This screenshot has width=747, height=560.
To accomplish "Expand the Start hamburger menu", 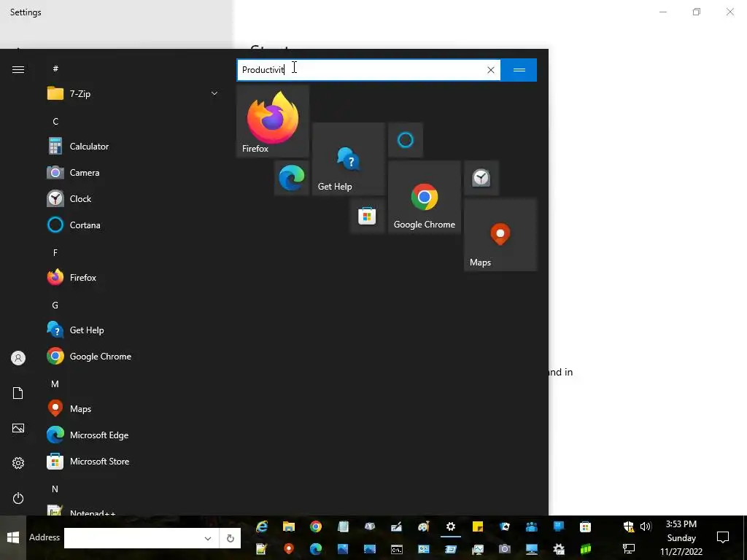I will pyautogui.click(x=18, y=69).
